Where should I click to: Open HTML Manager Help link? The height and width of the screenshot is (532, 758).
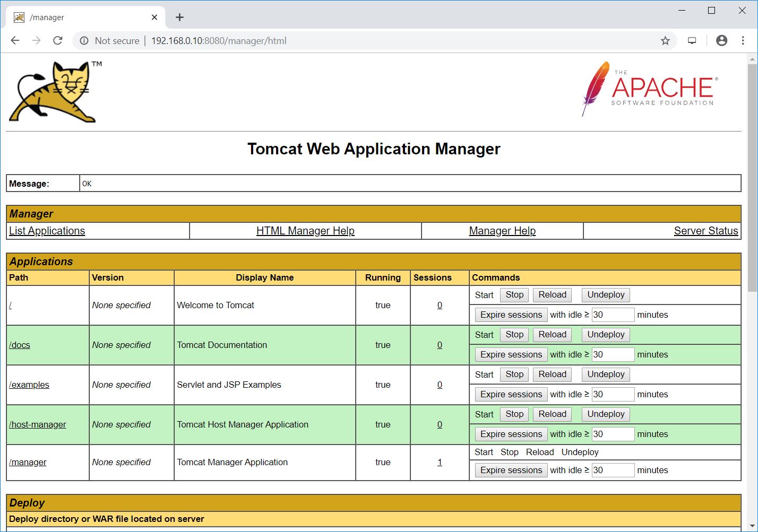305,231
